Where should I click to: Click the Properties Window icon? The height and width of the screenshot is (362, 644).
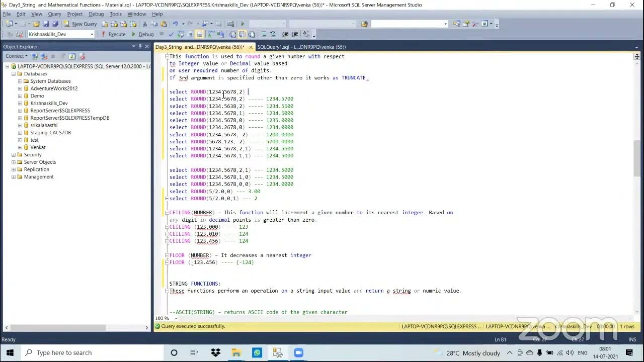coord(466,24)
